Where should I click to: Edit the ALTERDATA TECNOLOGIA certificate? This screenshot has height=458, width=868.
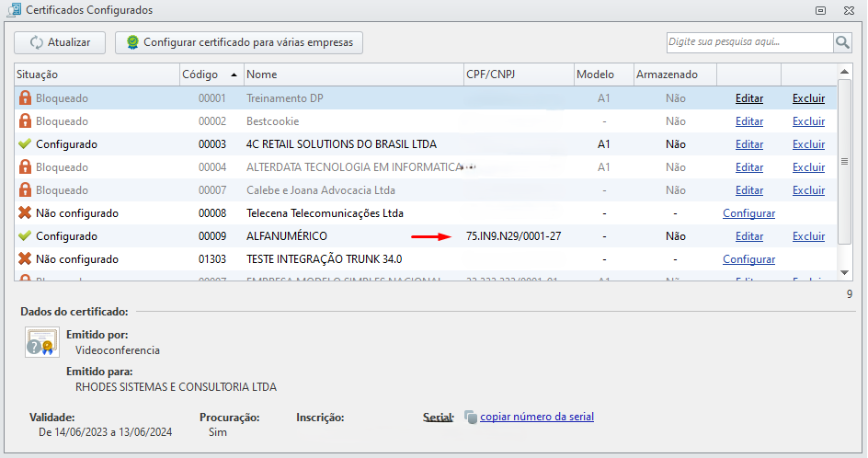[x=749, y=167]
